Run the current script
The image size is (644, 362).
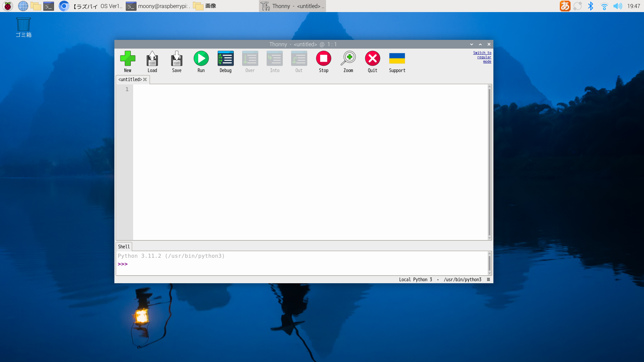click(x=201, y=59)
